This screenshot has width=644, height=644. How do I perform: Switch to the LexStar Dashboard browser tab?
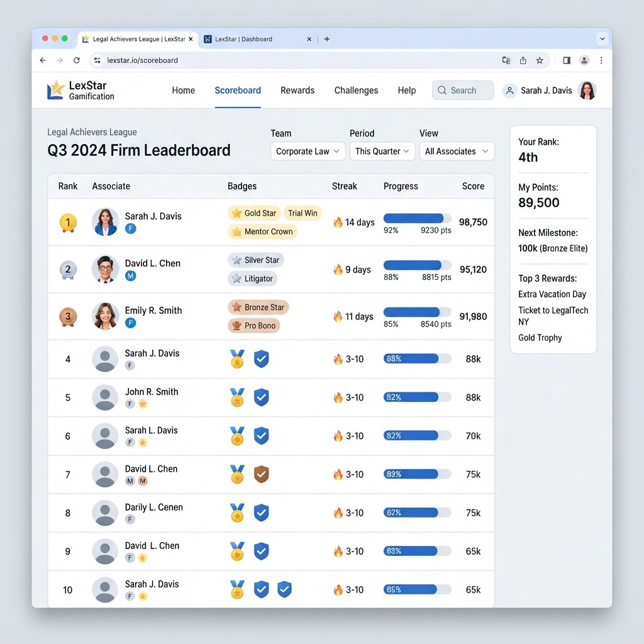click(257, 39)
